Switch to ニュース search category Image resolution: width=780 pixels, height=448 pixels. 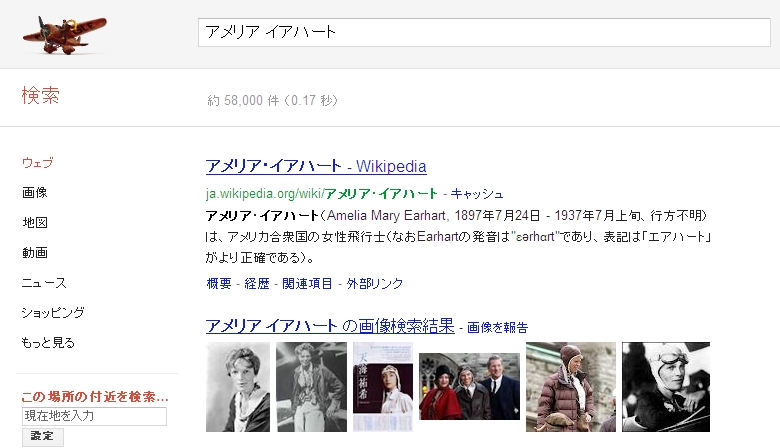[x=44, y=283]
